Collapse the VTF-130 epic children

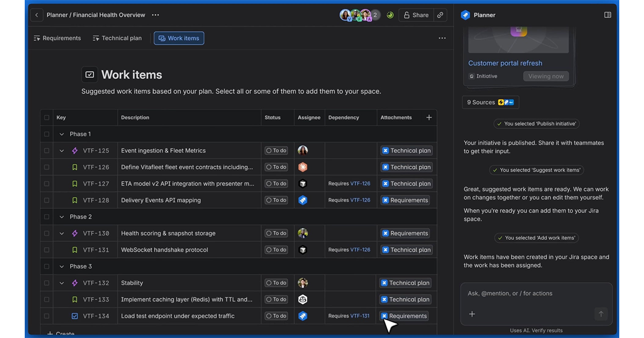pyautogui.click(x=62, y=233)
